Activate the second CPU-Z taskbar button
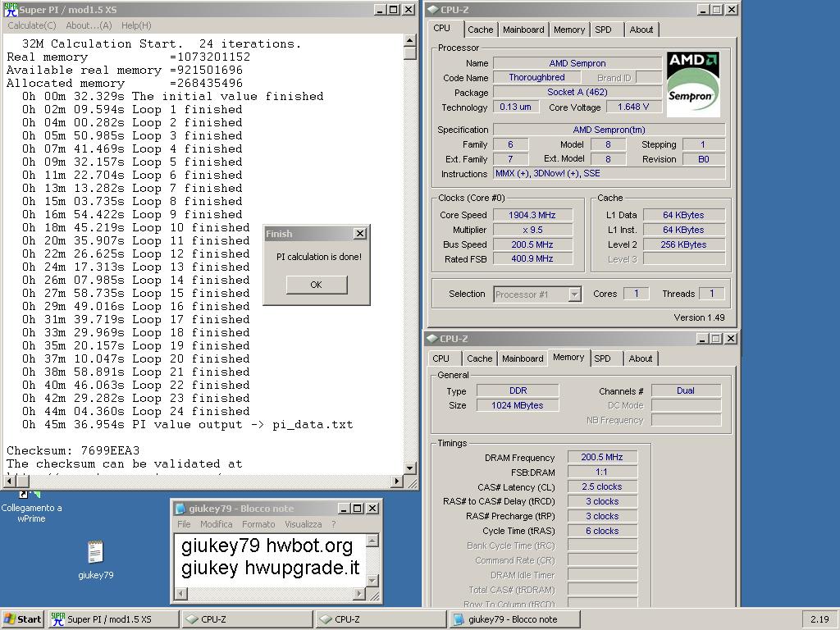This screenshot has height=630, width=840. click(x=381, y=619)
